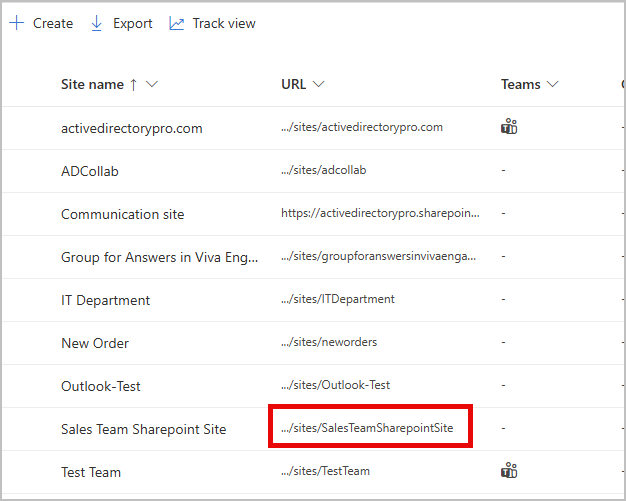The height and width of the screenshot is (501, 626).
Task: Open the Teams column dropdown chevron
Action: click(x=553, y=84)
